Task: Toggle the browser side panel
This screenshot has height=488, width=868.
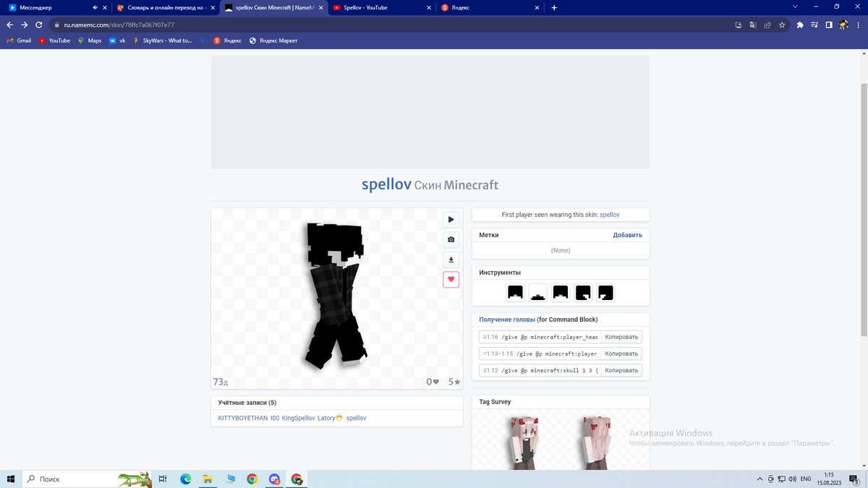Action: coord(829,25)
